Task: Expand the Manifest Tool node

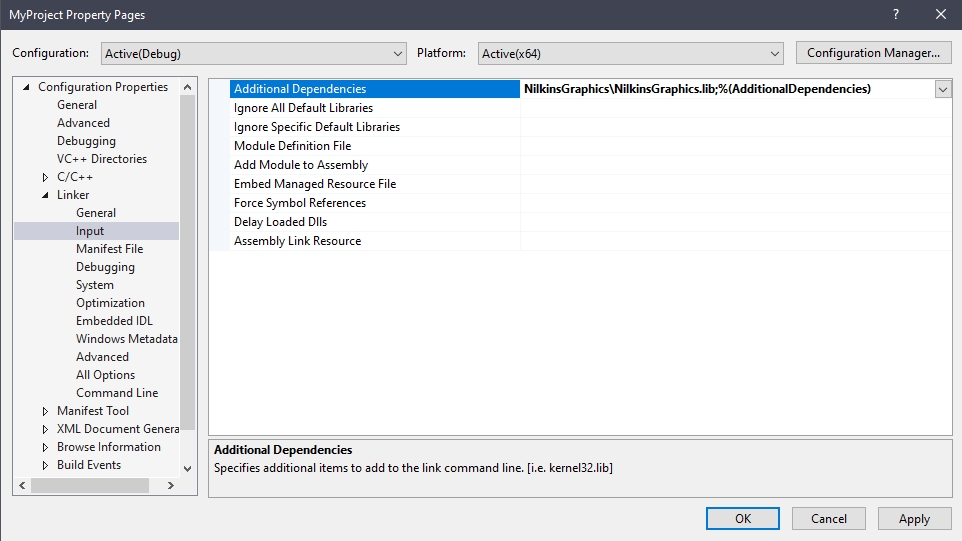Action: [x=45, y=411]
